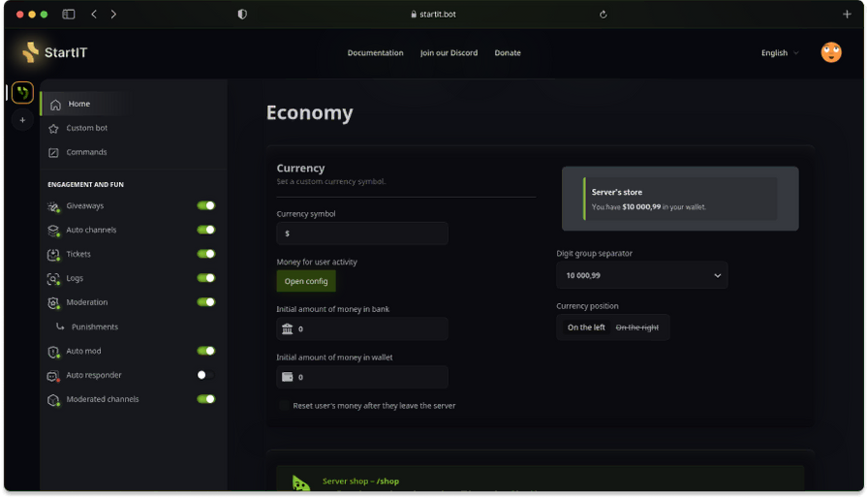868x498 pixels.
Task: Click the Home house icon
Action: pyautogui.click(x=55, y=104)
